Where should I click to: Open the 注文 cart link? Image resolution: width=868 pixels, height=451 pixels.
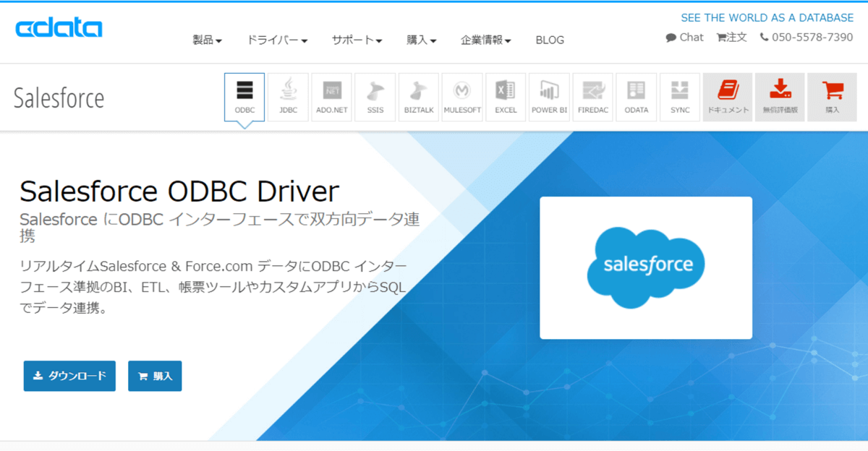(x=731, y=38)
